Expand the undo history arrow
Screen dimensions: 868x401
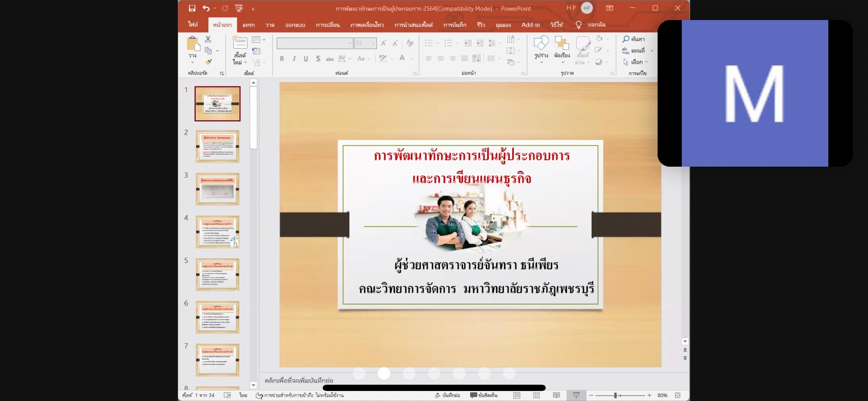215,8
